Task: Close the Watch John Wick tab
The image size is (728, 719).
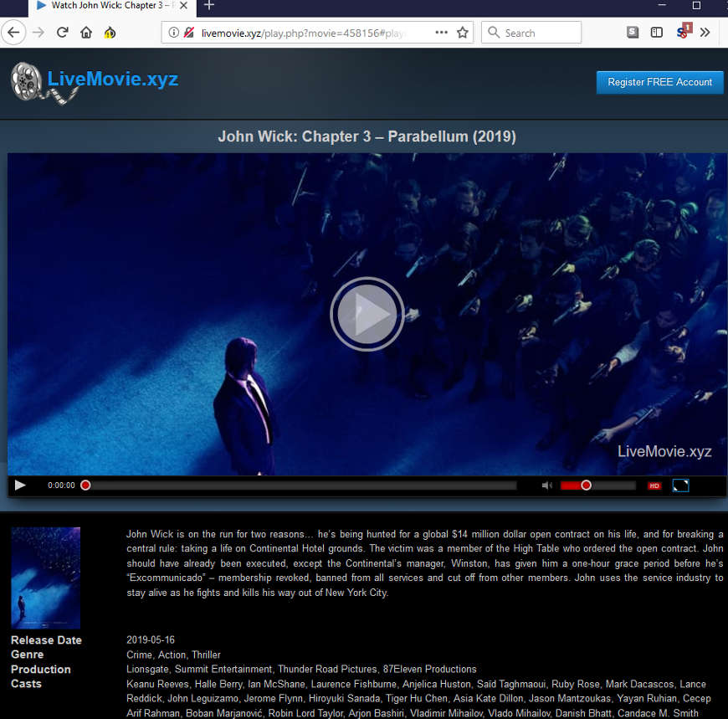Action: click(184, 6)
